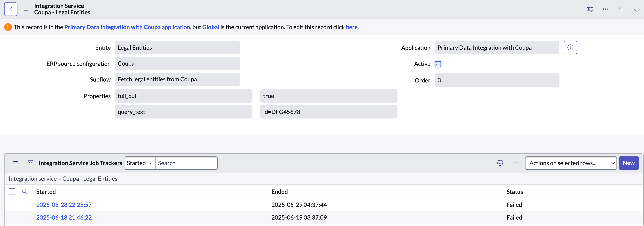Open more options ellipsis in header
Image resolution: width=644 pixels, height=226 pixels.
coord(605,9)
